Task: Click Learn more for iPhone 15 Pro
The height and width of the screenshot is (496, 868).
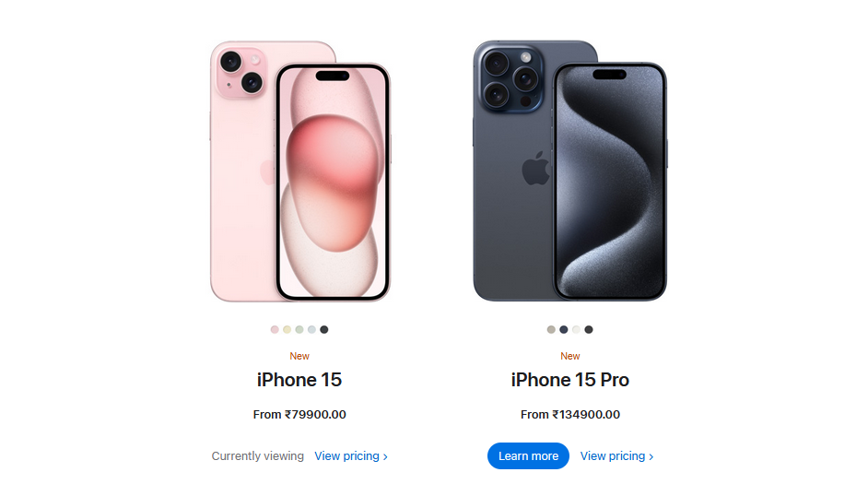Action: pyautogui.click(x=528, y=455)
